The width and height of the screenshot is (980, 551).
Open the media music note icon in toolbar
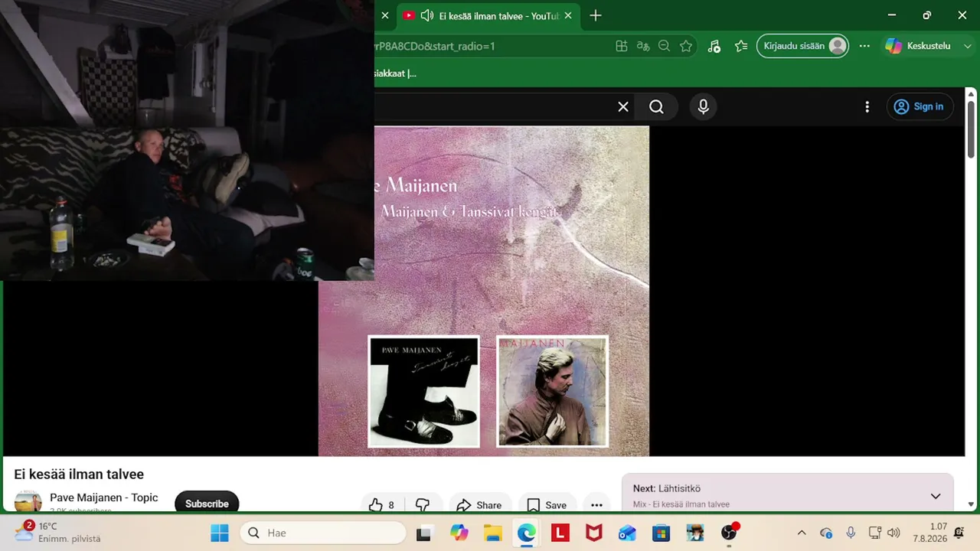pyautogui.click(x=714, y=46)
